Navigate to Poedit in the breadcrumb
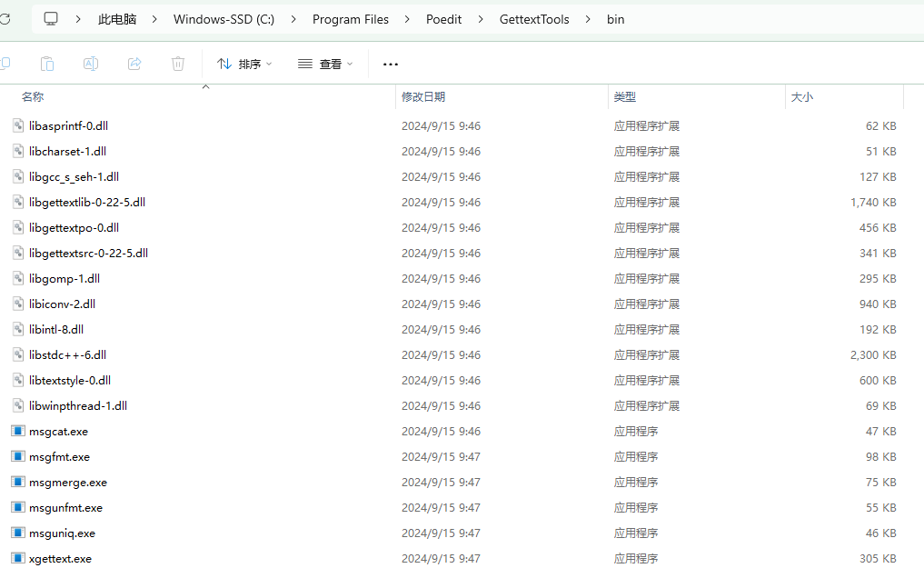The image size is (924, 588). pos(443,19)
